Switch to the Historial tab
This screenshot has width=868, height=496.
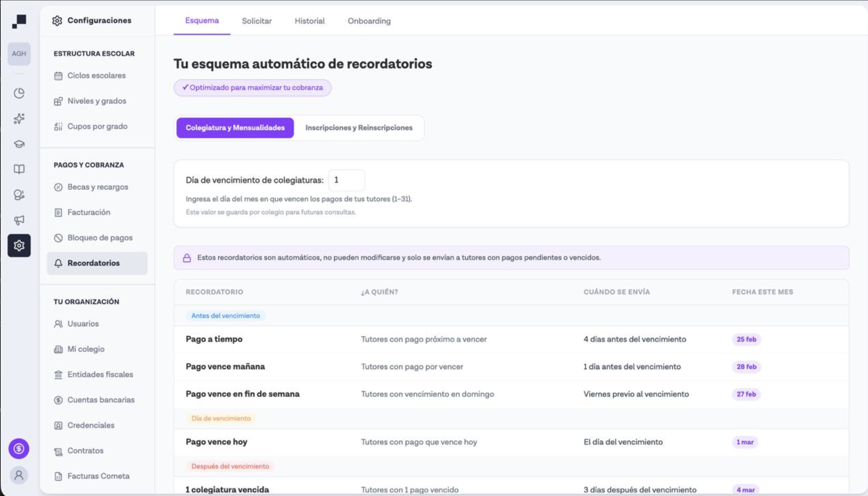[309, 21]
